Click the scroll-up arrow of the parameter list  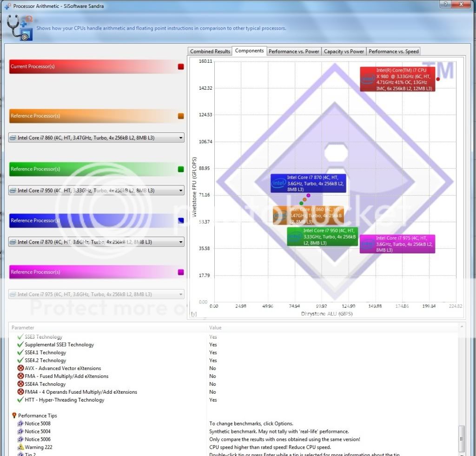point(462,327)
